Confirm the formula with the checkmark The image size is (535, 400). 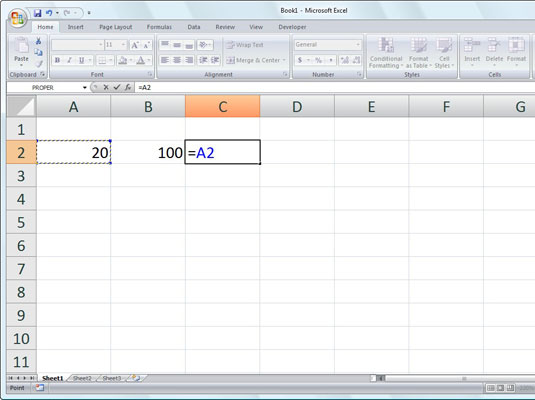(x=117, y=87)
